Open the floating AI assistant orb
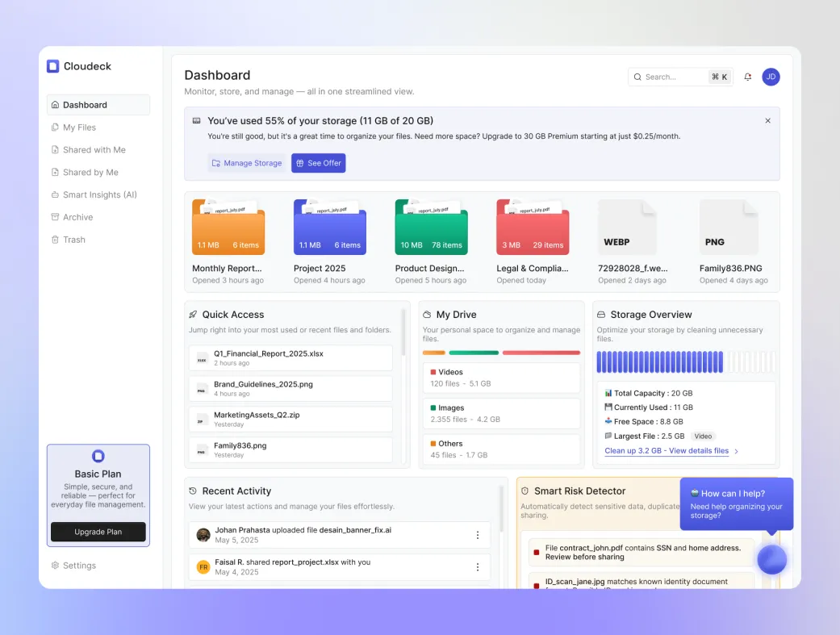Image resolution: width=840 pixels, height=635 pixels. pyautogui.click(x=771, y=559)
